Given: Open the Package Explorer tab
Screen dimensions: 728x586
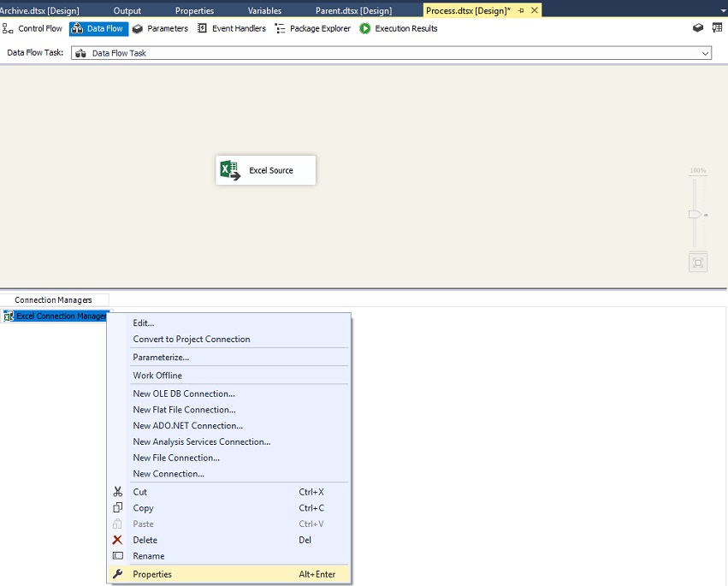Looking at the screenshot, I should pos(313,29).
